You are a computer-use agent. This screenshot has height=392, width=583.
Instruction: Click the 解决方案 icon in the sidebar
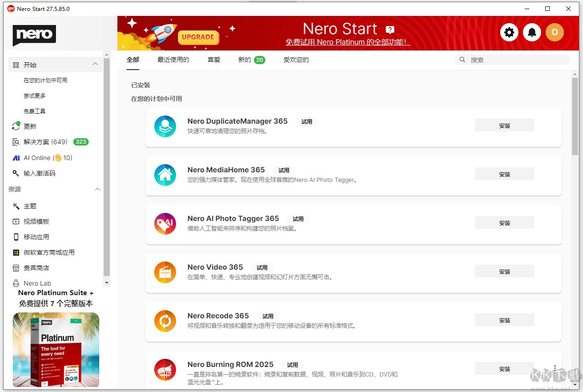tap(16, 142)
